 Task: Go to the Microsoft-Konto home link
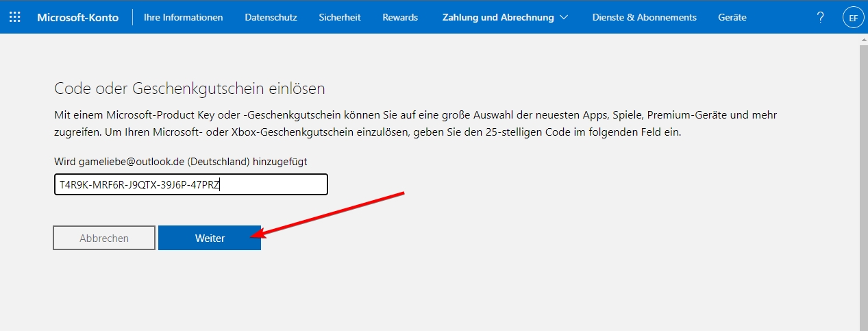click(77, 17)
